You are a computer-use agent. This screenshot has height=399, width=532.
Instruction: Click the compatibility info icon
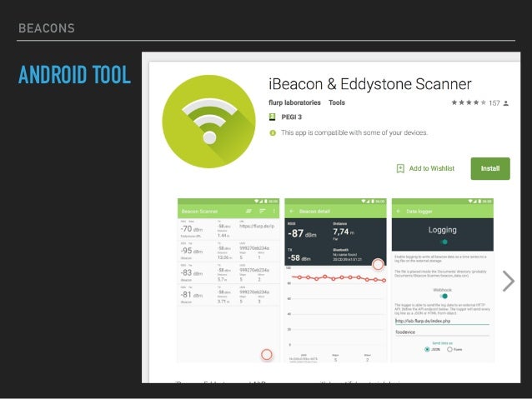pyautogui.click(x=273, y=133)
